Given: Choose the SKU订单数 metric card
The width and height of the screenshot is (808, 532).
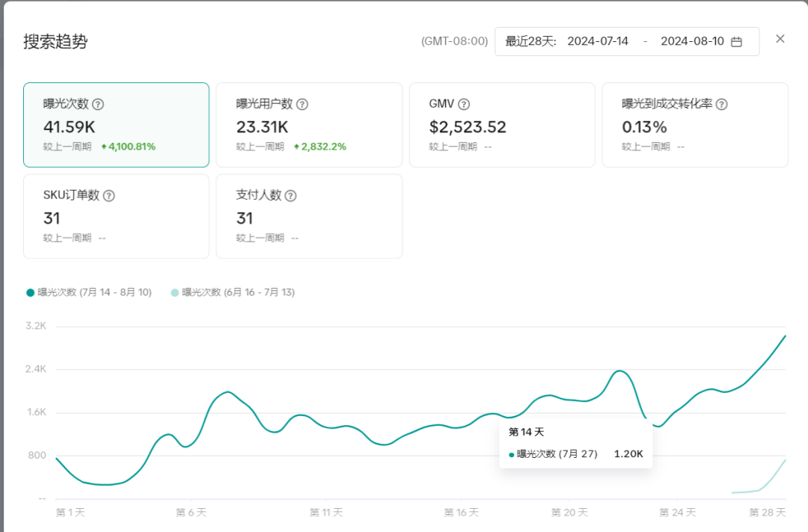Looking at the screenshot, I should pyautogui.click(x=116, y=216).
